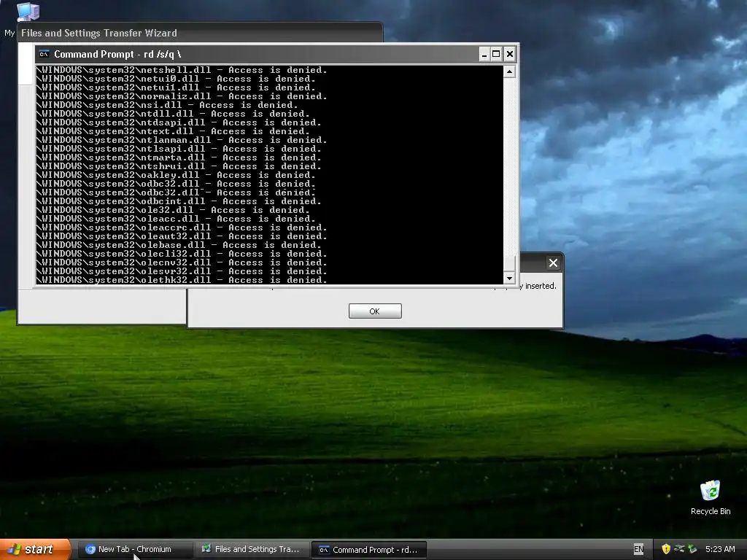Click the netui0.dll access denied line
The image size is (747, 560).
(x=176, y=79)
